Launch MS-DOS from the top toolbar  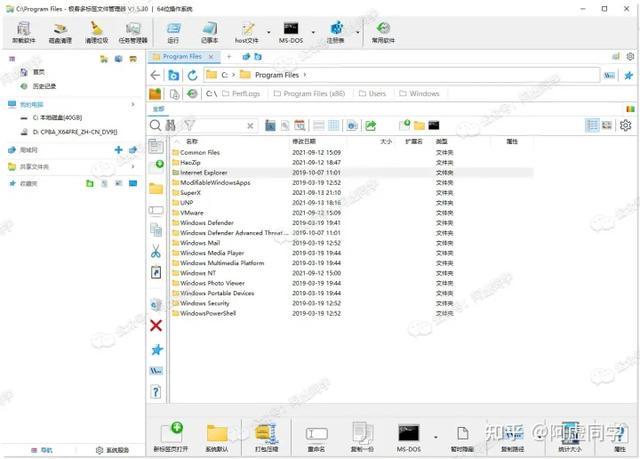point(291,32)
